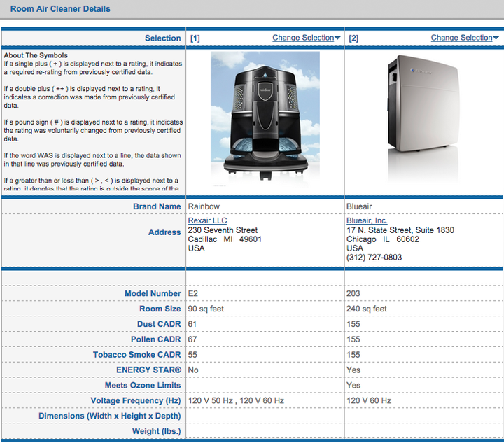Select the ENERGY STAR value Yes for Blueair
The image size is (504, 443).
click(353, 370)
